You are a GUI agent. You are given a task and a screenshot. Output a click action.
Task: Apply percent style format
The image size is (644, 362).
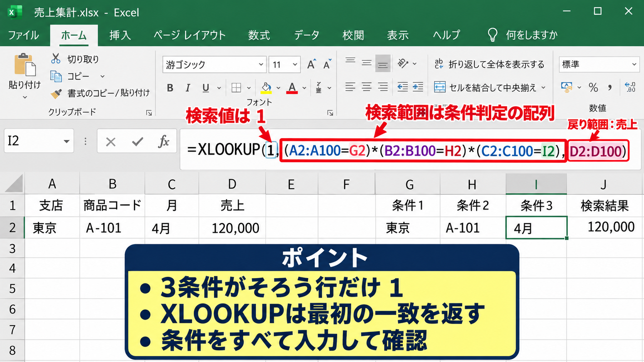[593, 88]
